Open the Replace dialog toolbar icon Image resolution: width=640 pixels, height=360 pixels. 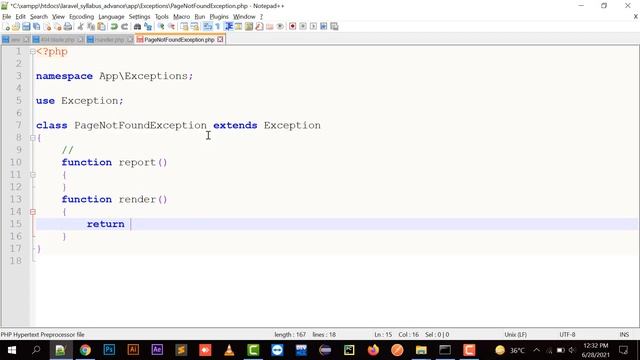pyautogui.click(x=148, y=27)
